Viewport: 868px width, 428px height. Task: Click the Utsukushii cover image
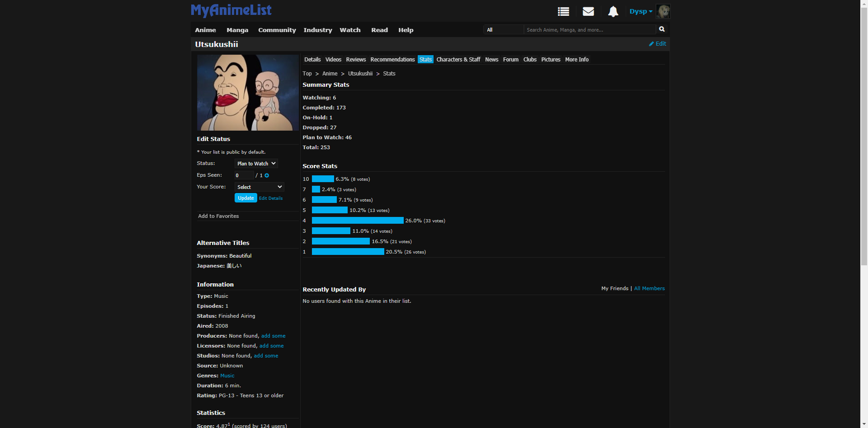point(248,93)
